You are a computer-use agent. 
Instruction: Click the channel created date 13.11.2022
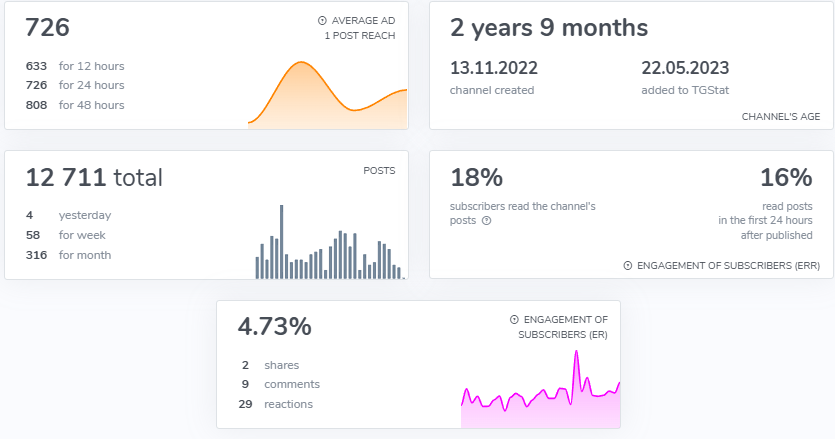click(x=494, y=69)
